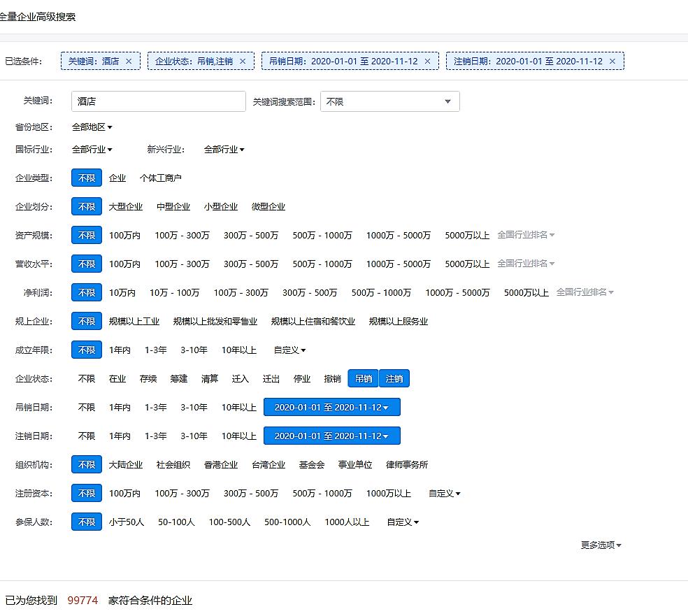The image size is (688, 616).
Task: Remove the 关键词：酒店 filter tag
Action: coord(129,62)
